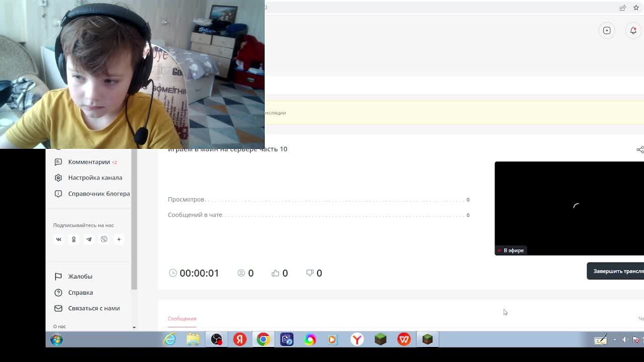Click the Настройка канала gear icon
This screenshot has width=644, height=362.
[x=58, y=177]
